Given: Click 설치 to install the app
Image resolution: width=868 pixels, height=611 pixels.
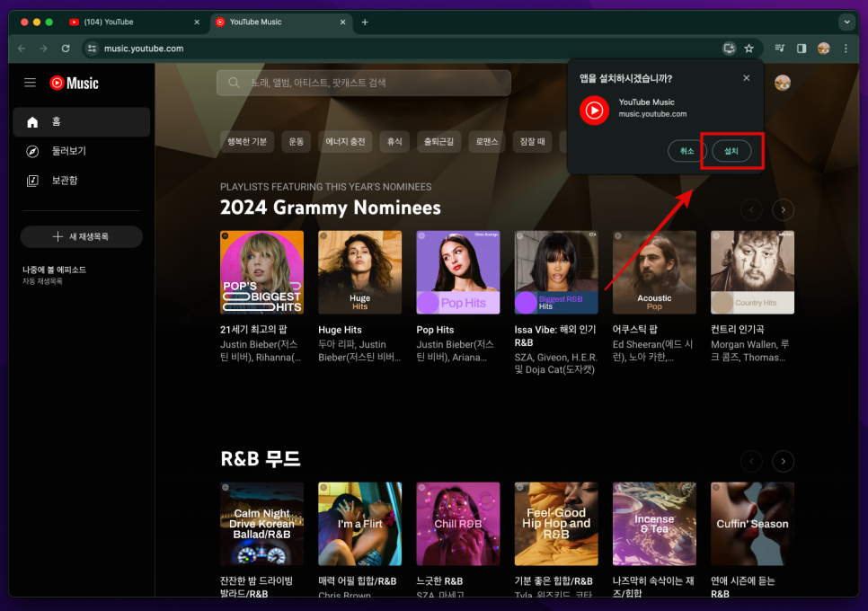Looking at the screenshot, I should coord(731,151).
